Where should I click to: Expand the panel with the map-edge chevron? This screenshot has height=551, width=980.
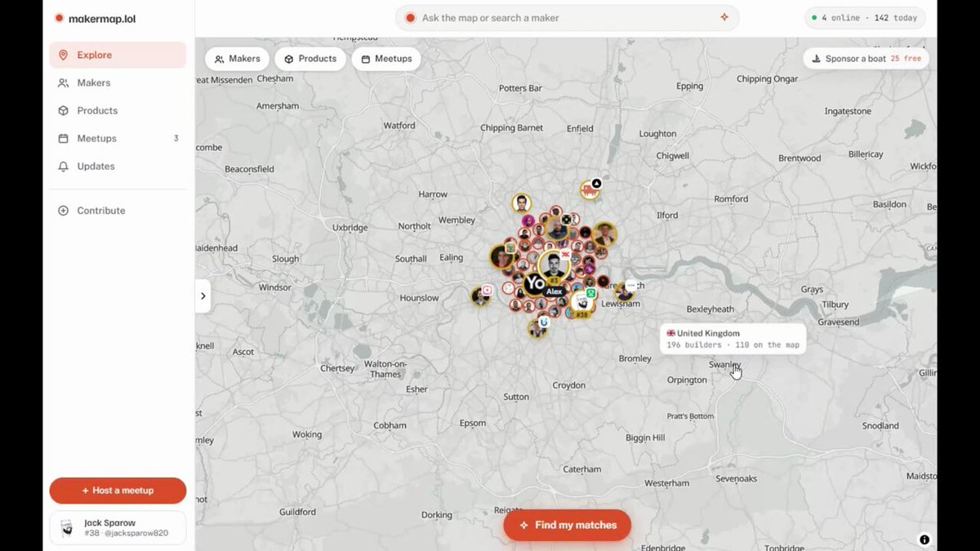coord(203,296)
